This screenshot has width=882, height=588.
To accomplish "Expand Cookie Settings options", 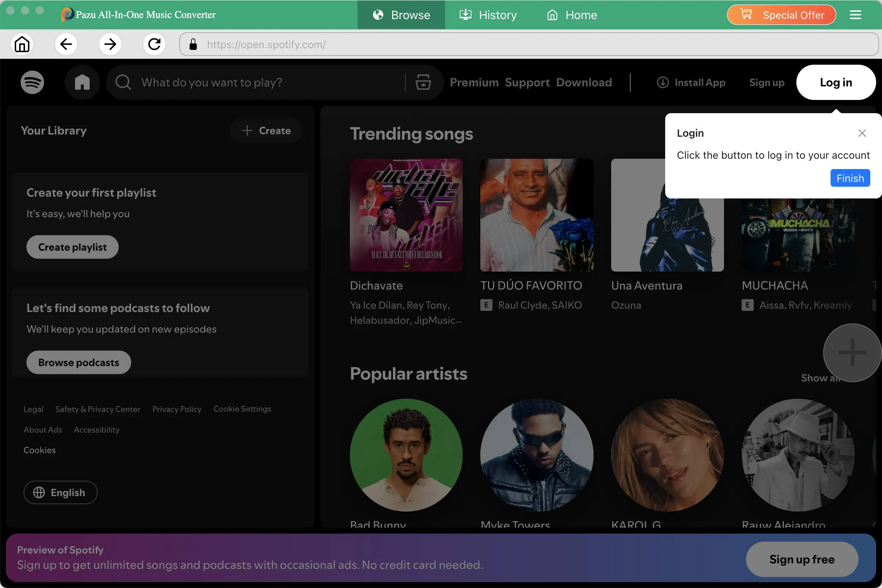I will click(x=242, y=409).
